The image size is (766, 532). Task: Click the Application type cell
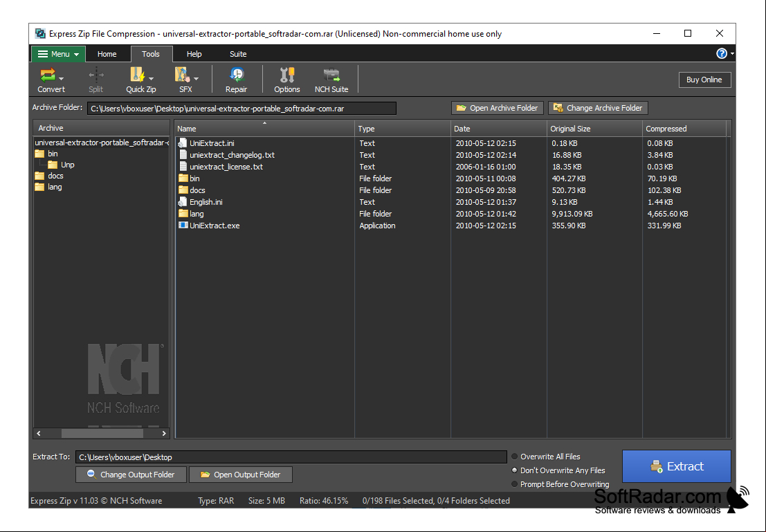pyautogui.click(x=377, y=226)
